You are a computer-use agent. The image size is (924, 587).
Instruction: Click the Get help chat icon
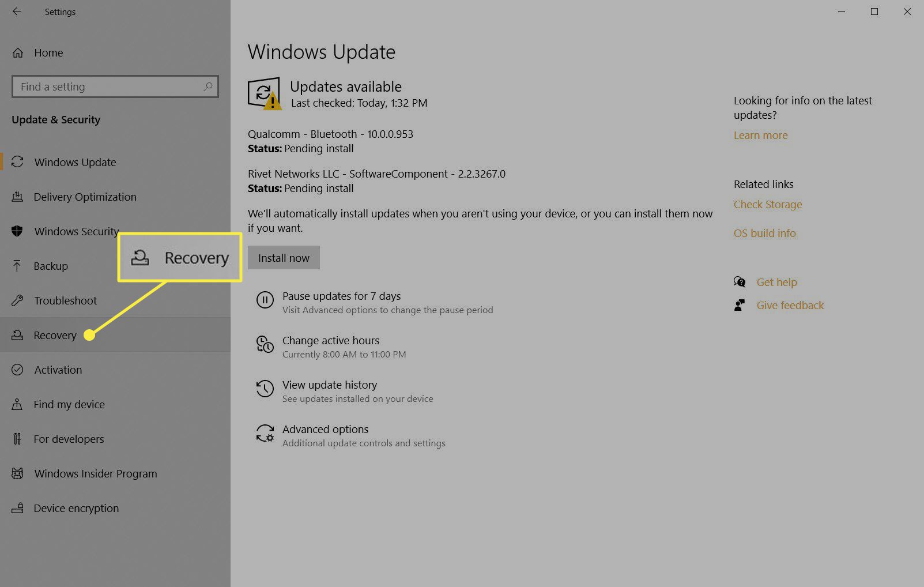click(740, 282)
